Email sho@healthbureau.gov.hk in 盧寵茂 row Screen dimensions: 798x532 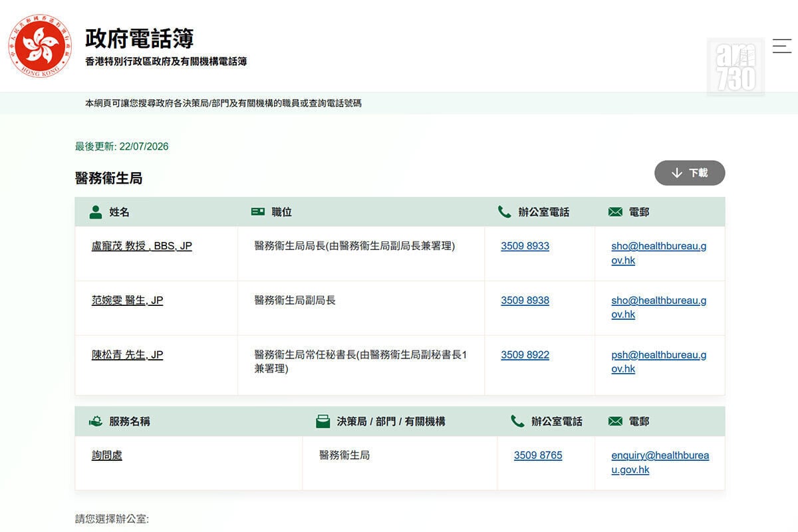[x=659, y=253]
